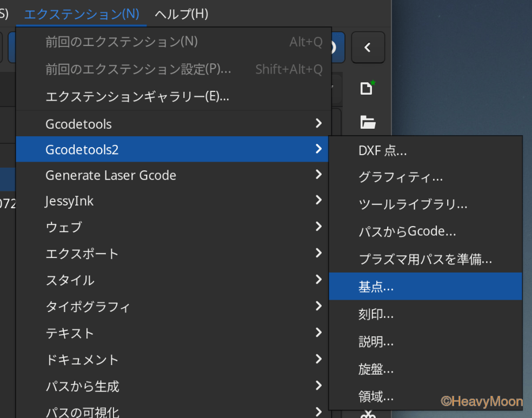This screenshot has height=418, width=532.
Task: Expand the Gcodetools submenu
Action: [173, 124]
